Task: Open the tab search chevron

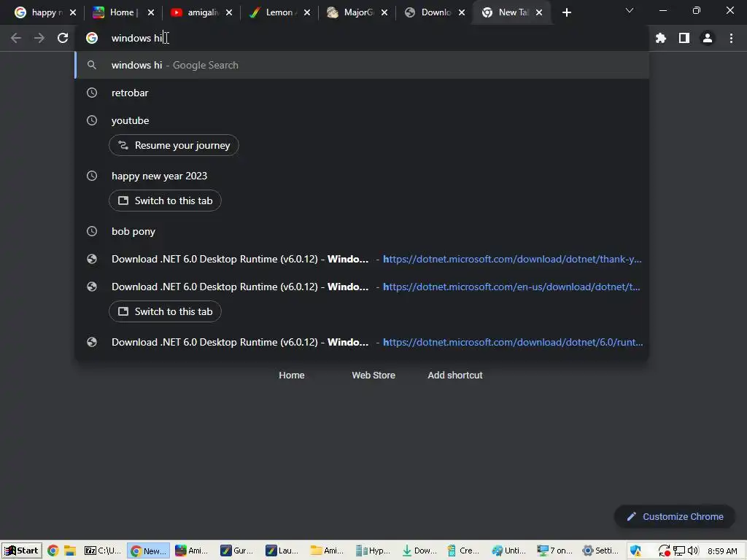Action: coord(630,10)
